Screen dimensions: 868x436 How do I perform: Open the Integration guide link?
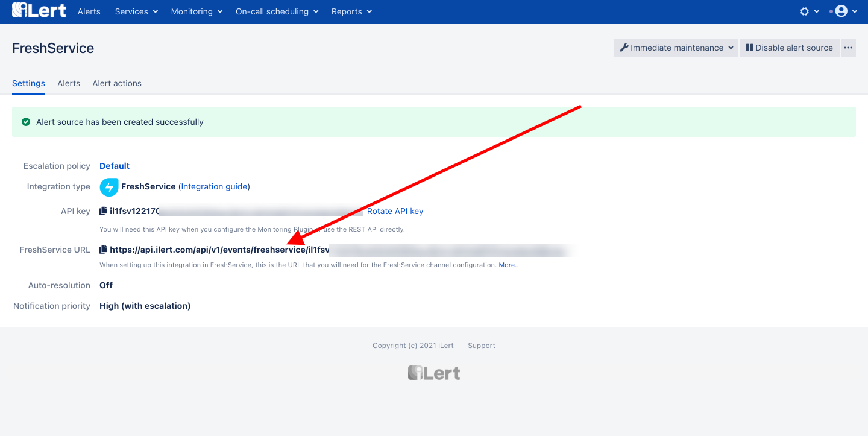coord(215,186)
